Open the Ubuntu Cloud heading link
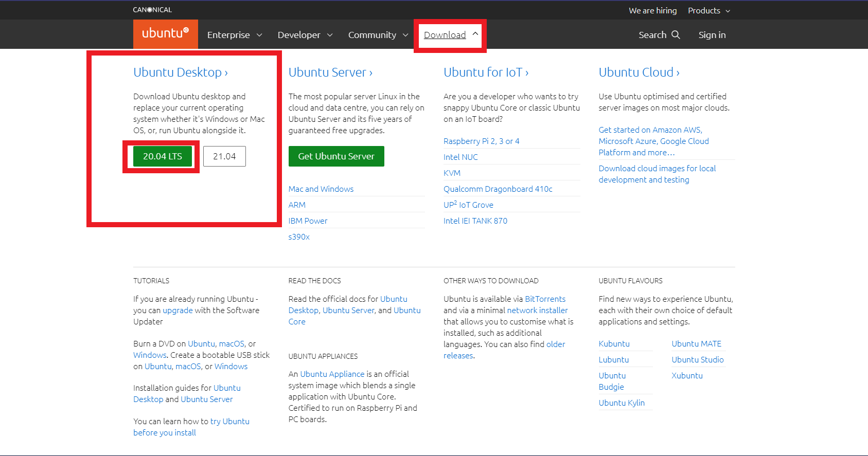868x456 pixels. click(x=639, y=72)
